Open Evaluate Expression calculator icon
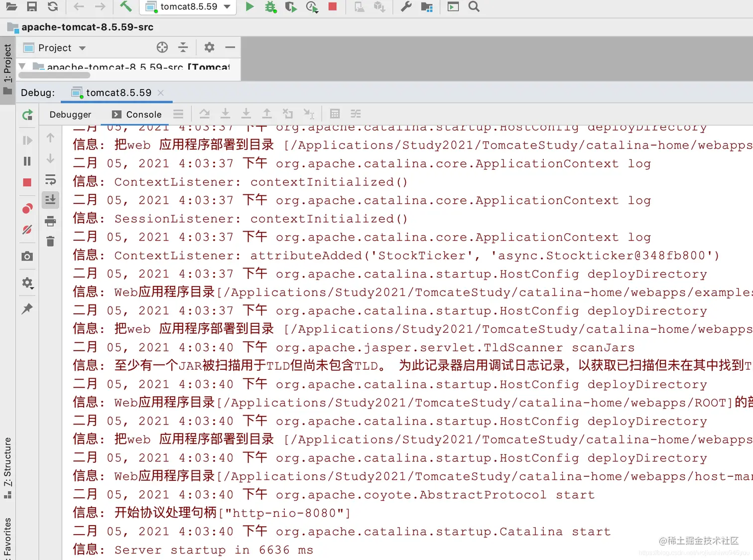Viewport: 753px width, 560px height. click(x=335, y=114)
